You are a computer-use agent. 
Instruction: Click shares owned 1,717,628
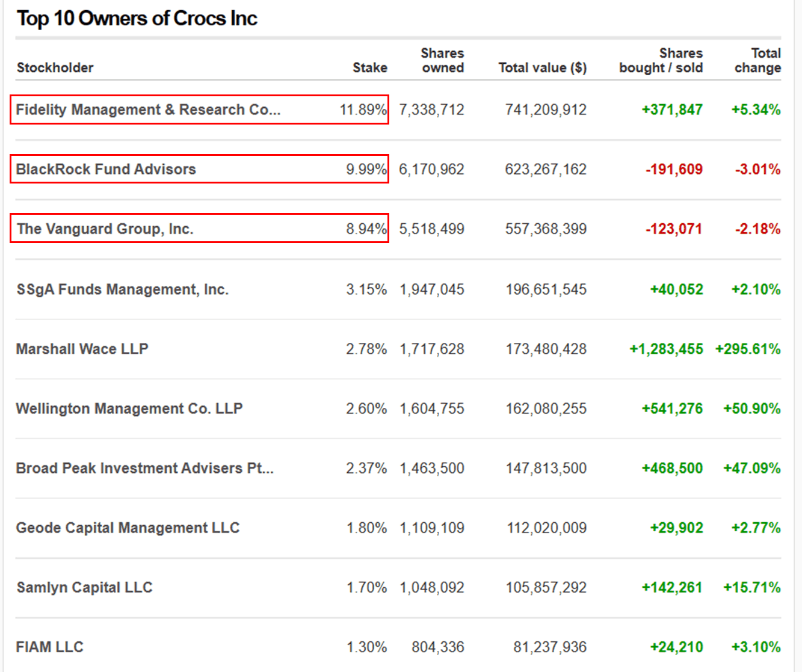[x=432, y=349]
